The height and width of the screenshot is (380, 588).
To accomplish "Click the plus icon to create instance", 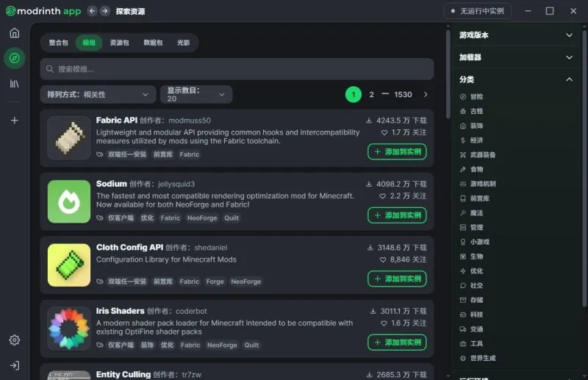I will (14, 121).
